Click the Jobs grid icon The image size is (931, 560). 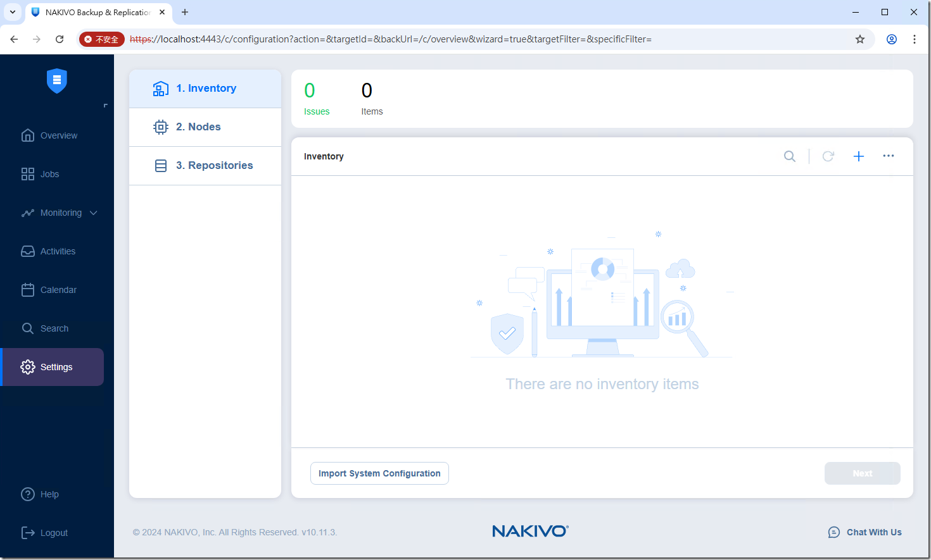click(28, 174)
